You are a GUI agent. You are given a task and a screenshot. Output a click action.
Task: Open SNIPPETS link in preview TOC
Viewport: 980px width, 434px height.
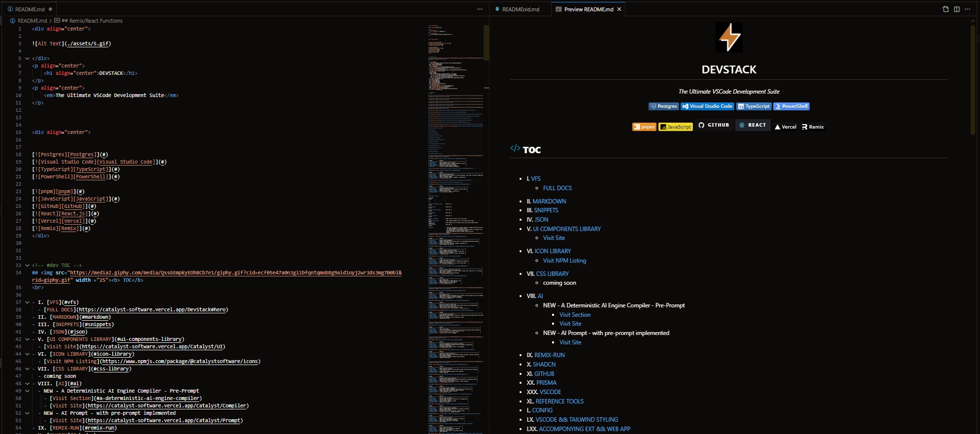click(546, 210)
